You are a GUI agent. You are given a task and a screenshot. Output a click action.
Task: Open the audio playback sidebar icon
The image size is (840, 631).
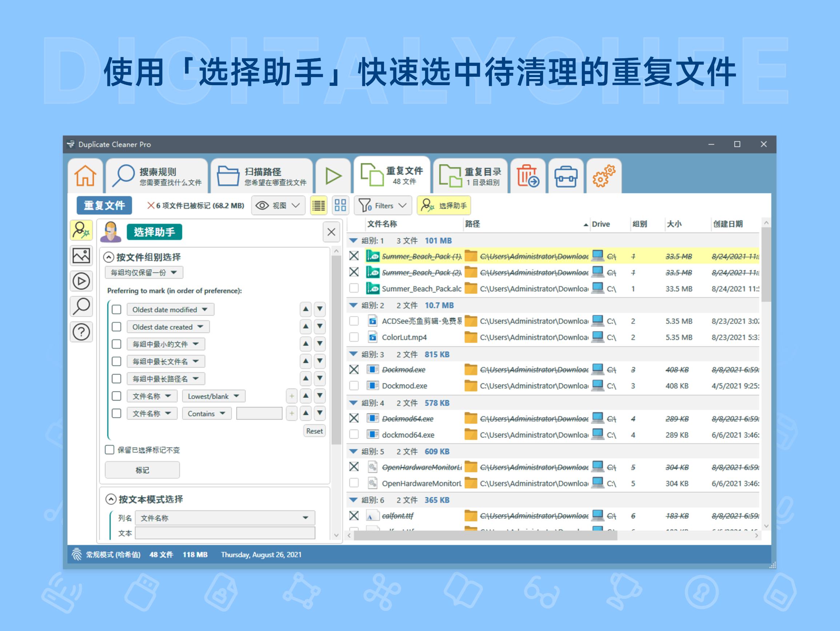pos(81,281)
